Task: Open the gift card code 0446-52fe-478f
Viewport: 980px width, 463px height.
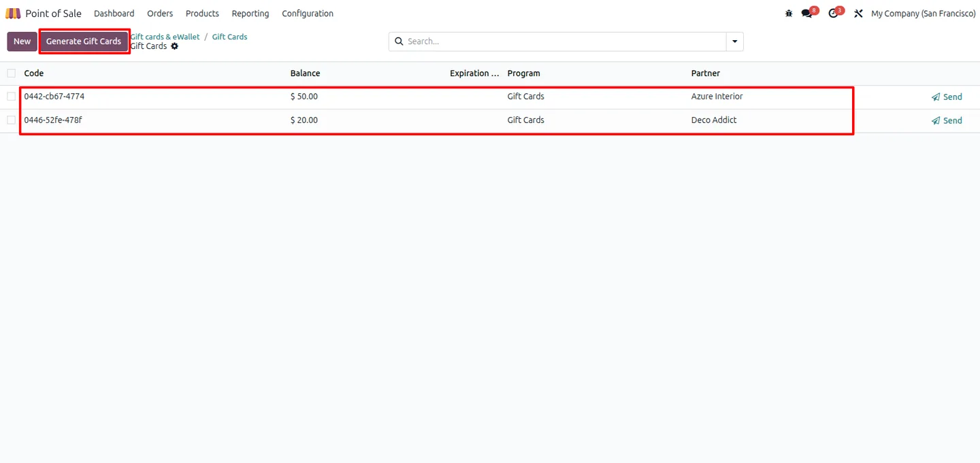Action: 53,120
